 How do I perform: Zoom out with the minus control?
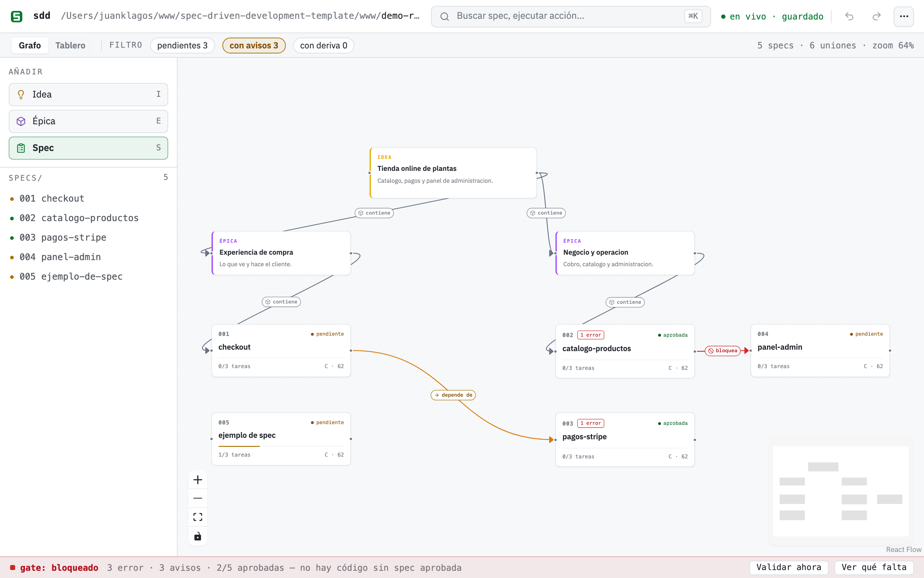click(x=198, y=498)
